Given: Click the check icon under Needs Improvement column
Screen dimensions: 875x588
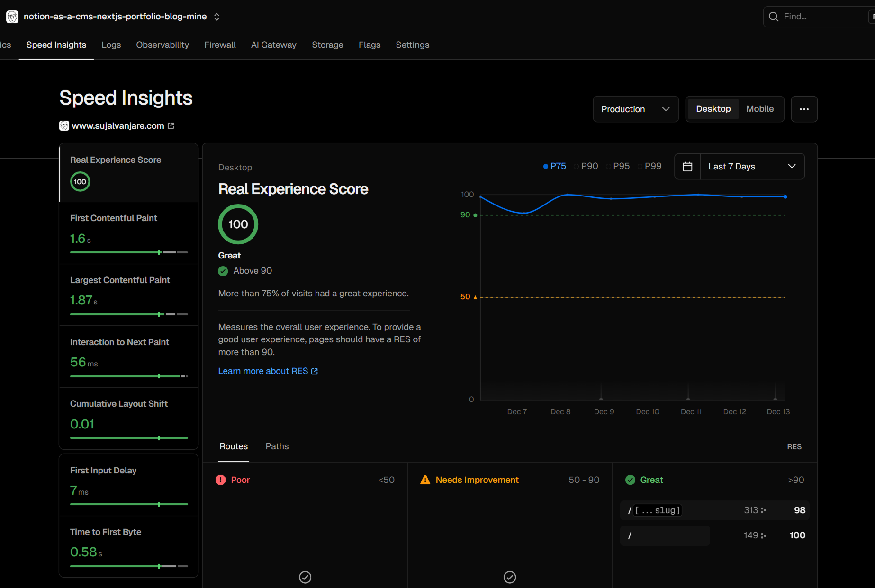Looking at the screenshot, I should 510,577.
